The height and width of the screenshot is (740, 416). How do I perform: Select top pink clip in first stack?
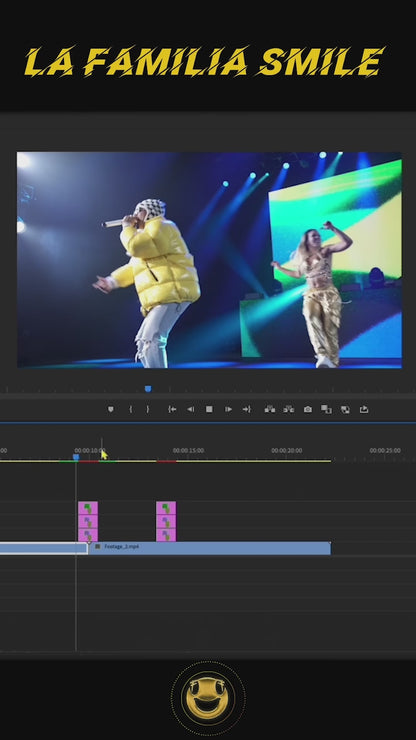(x=88, y=508)
